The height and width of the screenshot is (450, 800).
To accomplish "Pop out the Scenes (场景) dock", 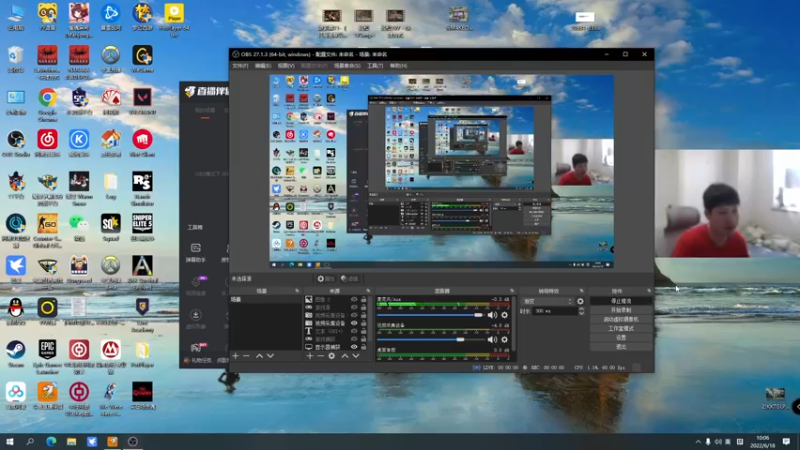I will point(297,291).
